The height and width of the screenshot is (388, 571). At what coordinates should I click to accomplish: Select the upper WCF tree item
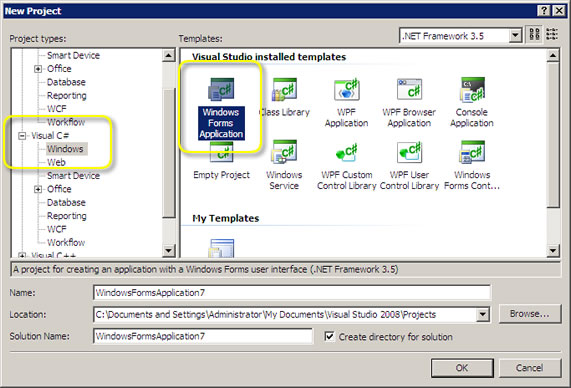[56, 109]
